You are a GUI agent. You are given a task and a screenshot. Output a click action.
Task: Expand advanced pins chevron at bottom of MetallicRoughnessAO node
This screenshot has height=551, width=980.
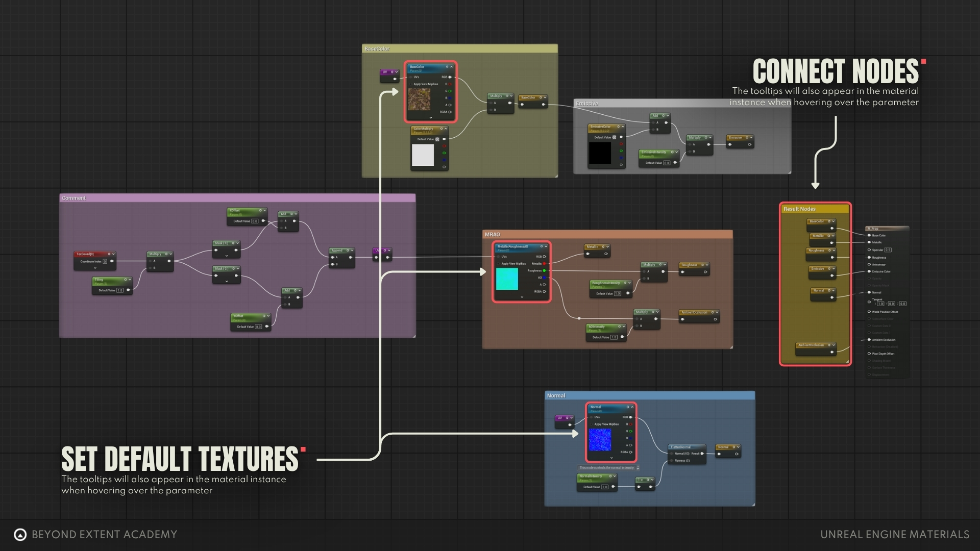coord(522,297)
